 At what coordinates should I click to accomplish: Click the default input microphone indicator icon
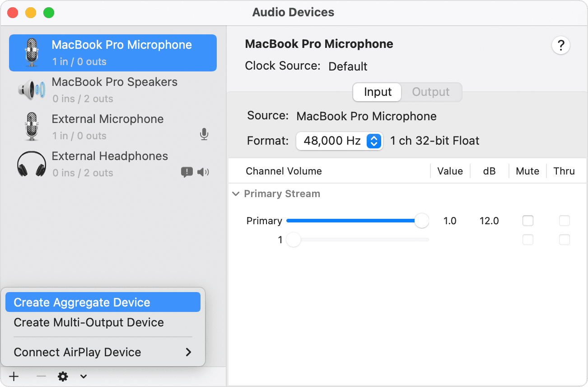pyautogui.click(x=204, y=134)
